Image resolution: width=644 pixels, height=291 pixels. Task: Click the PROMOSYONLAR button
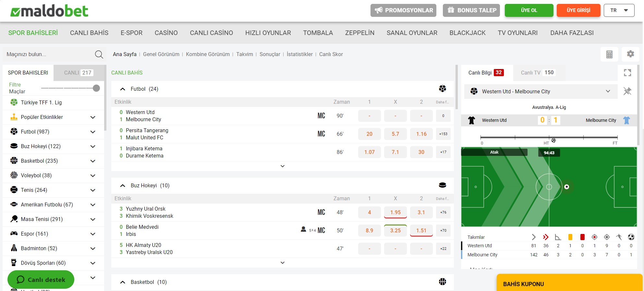point(403,10)
